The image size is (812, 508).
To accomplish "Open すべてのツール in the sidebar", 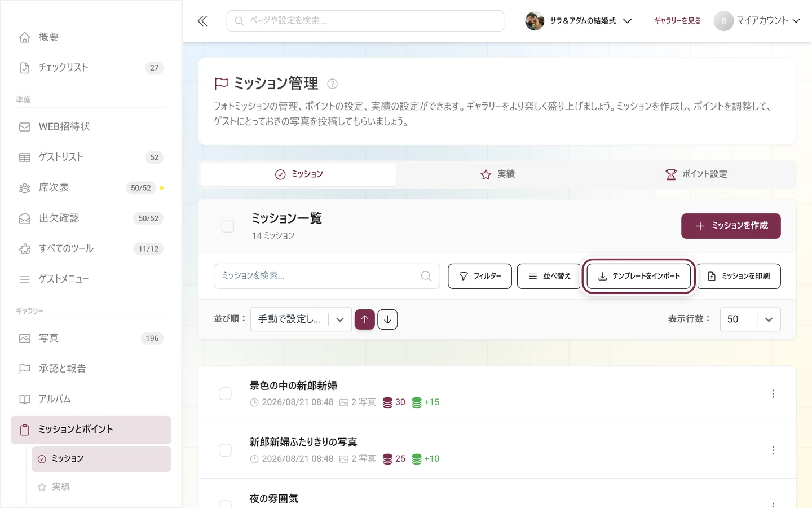I will pyautogui.click(x=90, y=249).
